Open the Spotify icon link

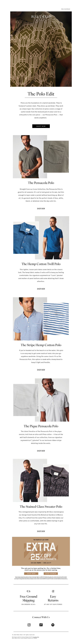pyautogui.click(x=53, y=625)
